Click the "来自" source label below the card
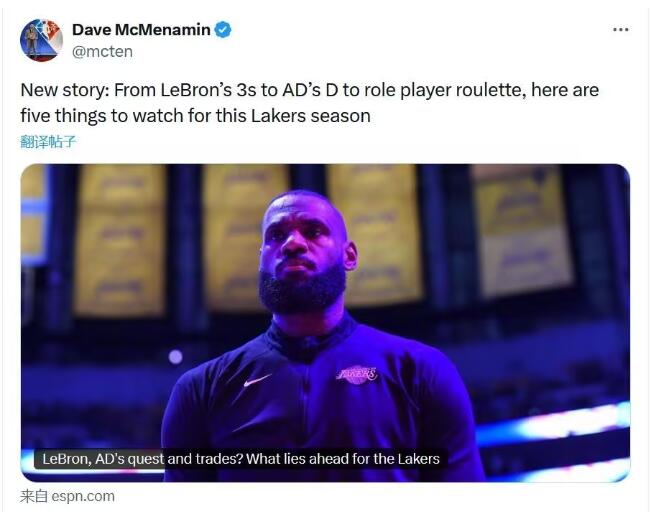The width and height of the screenshot is (652, 512). [34, 496]
